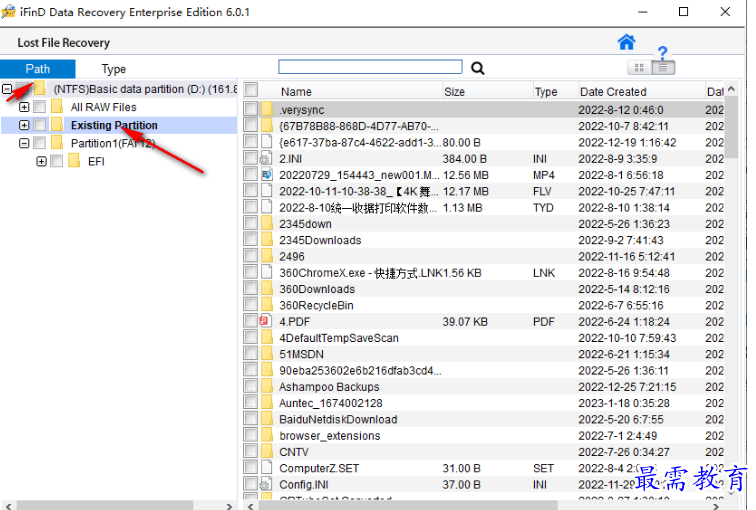Tick the checkbox for 2496 folder

click(x=251, y=255)
